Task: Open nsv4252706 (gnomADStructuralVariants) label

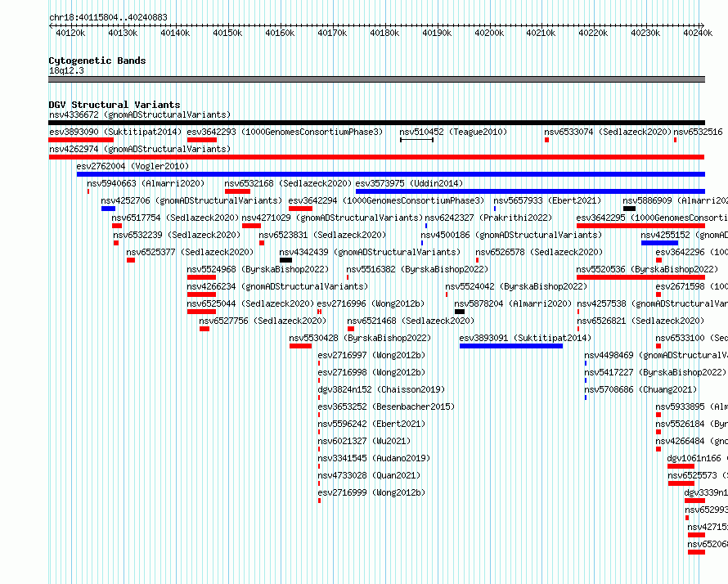Action: pos(191,200)
